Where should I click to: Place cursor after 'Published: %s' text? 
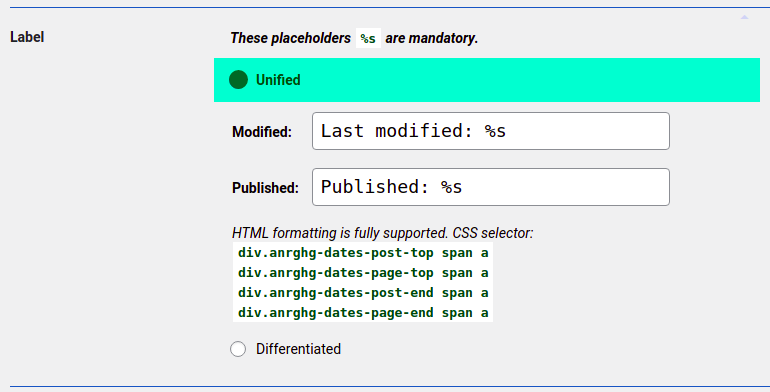click(x=463, y=187)
